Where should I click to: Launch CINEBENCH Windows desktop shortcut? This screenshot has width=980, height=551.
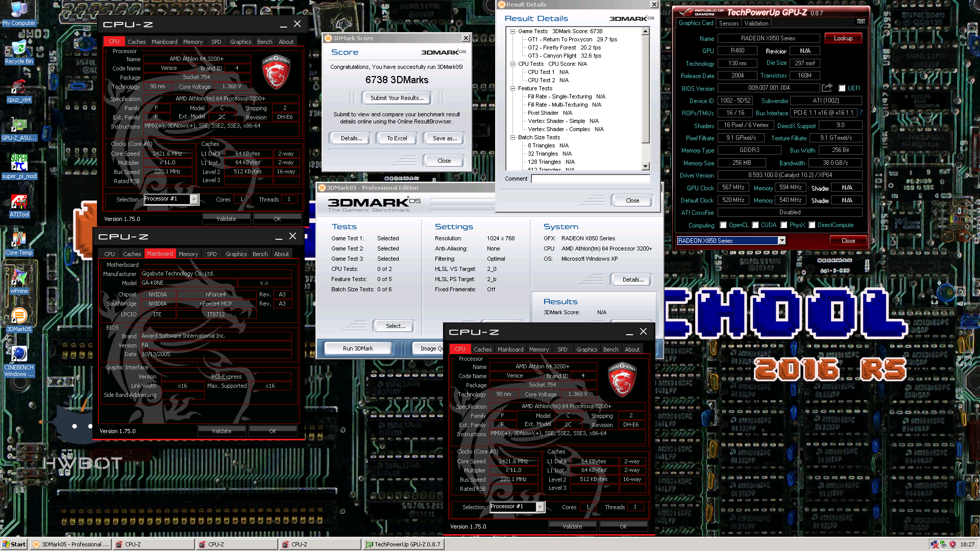tap(19, 361)
